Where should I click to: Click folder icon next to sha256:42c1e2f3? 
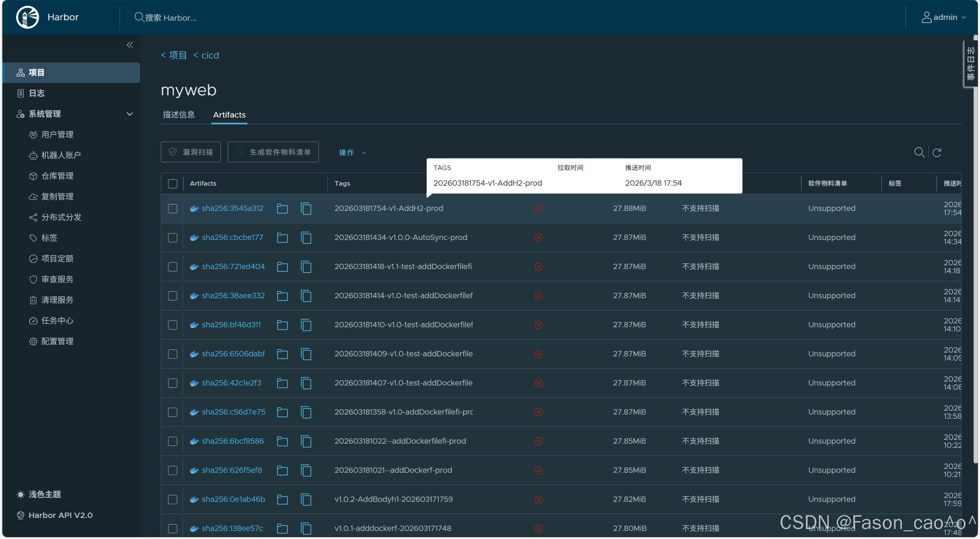[282, 383]
